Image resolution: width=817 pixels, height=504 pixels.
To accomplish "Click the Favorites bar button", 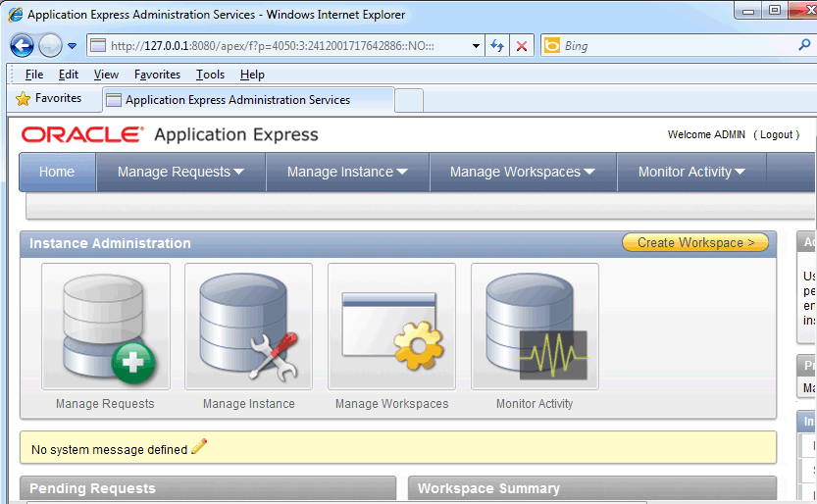I will pyautogui.click(x=50, y=98).
